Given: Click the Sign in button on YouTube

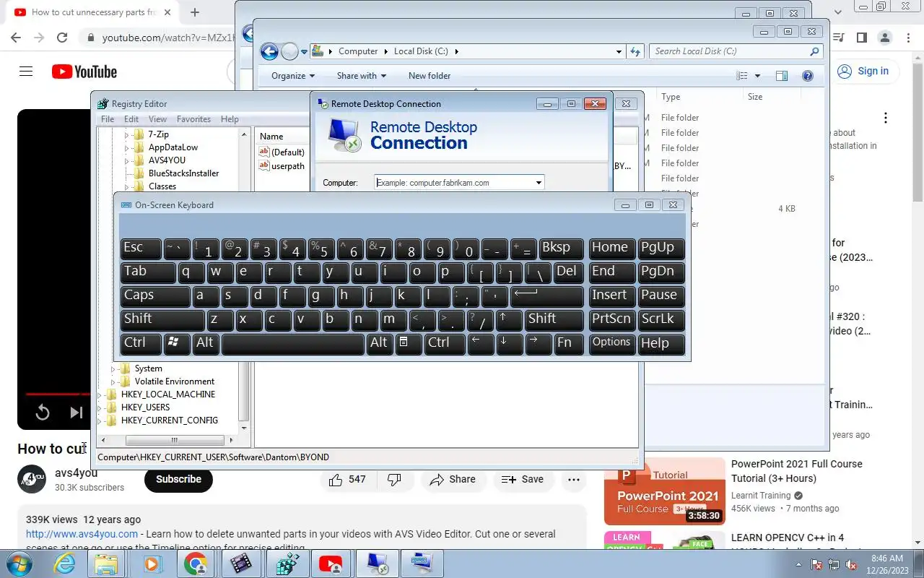Looking at the screenshot, I should (863, 71).
